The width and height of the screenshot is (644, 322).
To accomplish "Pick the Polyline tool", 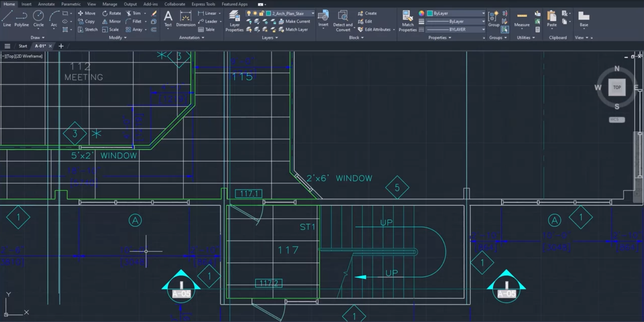I will pyautogui.click(x=21, y=19).
